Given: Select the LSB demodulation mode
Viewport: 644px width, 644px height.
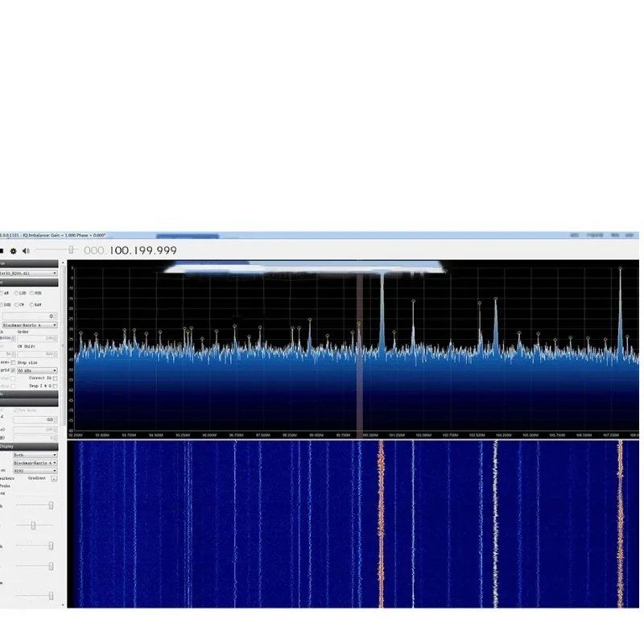Looking at the screenshot, I should (17, 293).
